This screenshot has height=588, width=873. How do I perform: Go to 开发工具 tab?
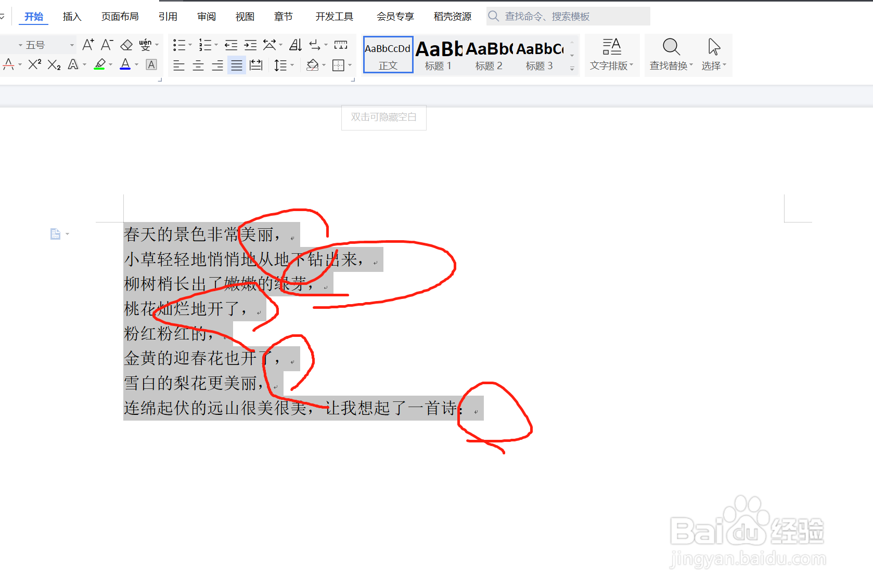click(335, 17)
